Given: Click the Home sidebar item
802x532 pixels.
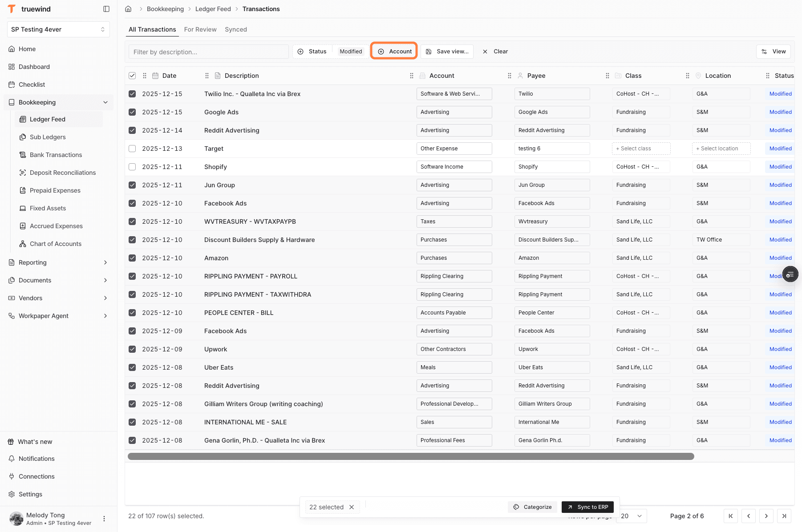Looking at the screenshot, I should point(27,49).
